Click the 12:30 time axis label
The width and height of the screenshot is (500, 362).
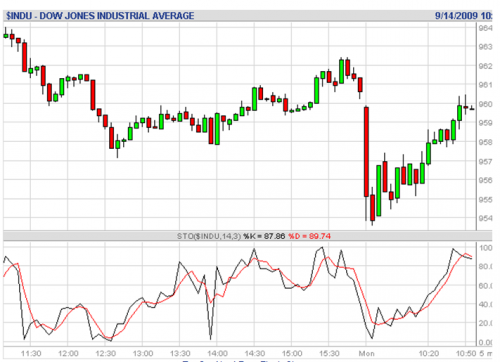coord(105,353)
